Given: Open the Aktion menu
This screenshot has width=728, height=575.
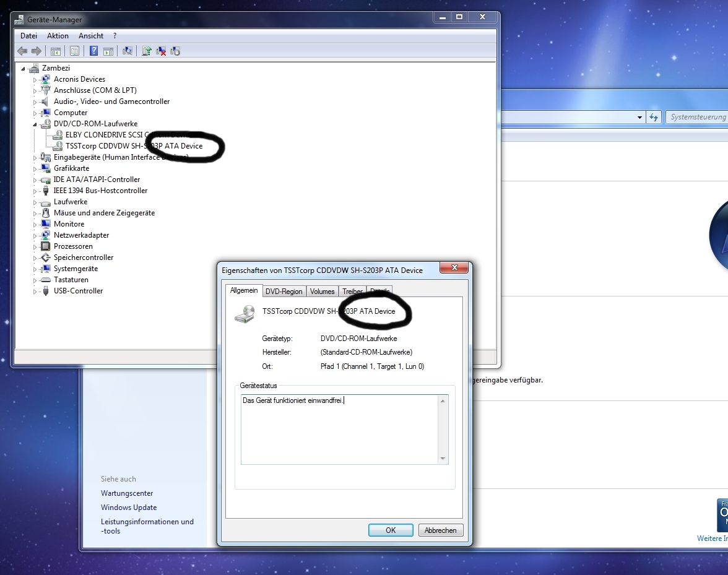Looking at the screenshot, I should (x=58, y=36).
